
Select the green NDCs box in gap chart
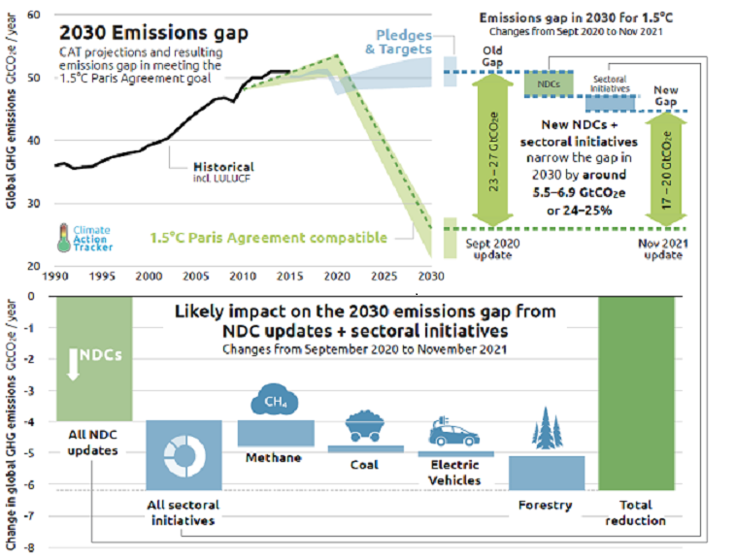(x=550, y=84)
